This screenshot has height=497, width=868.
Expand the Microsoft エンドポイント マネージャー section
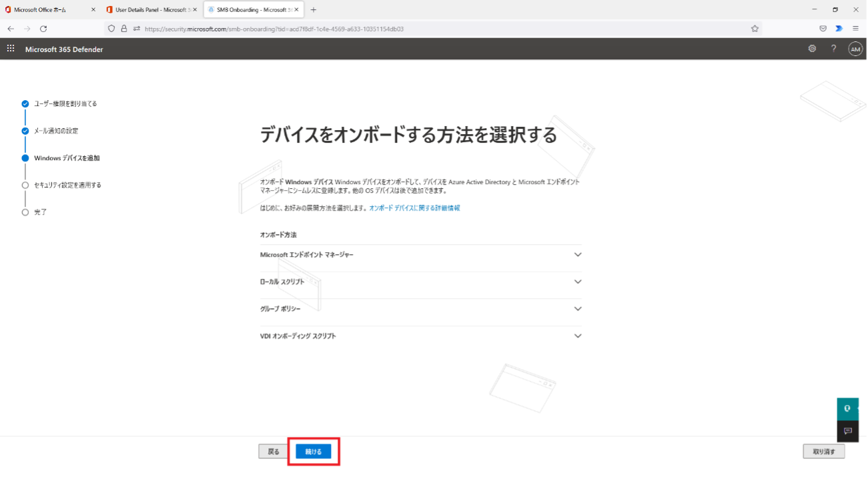point(421,255)
